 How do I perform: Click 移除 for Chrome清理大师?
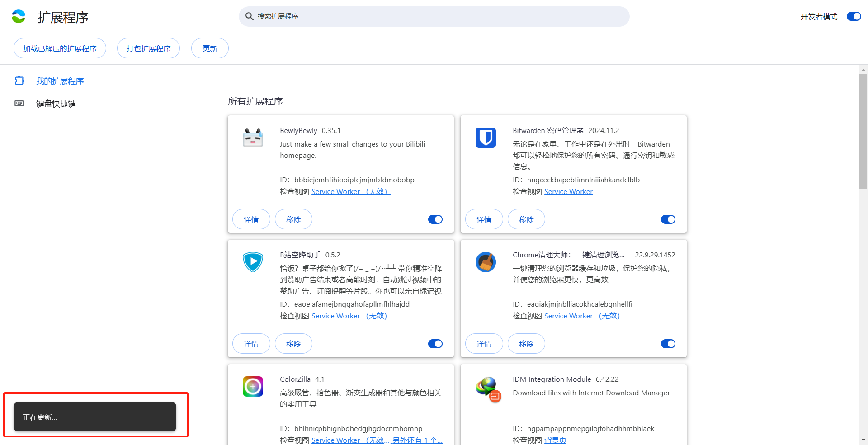tap(526, 343)
